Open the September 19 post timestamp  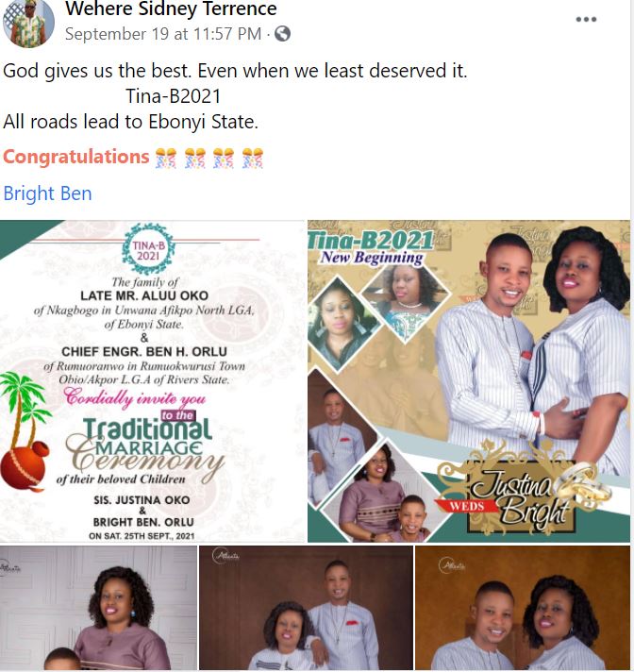click(163, 34)
